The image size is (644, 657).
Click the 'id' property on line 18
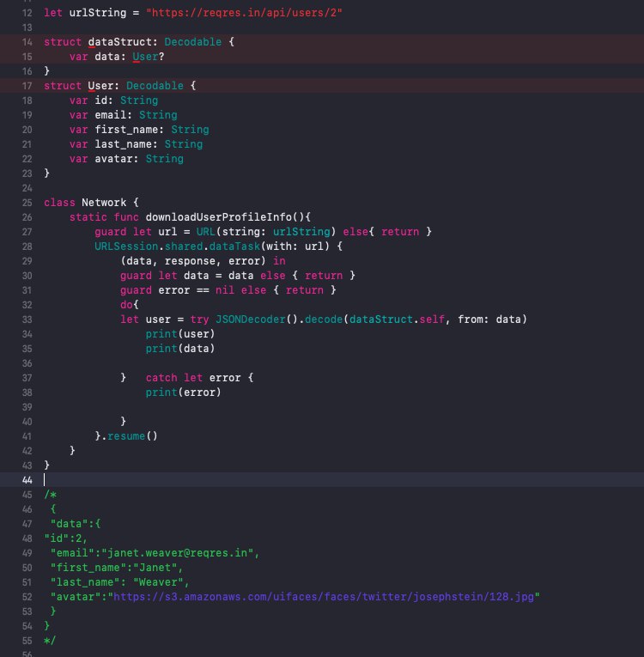point(101,100)
